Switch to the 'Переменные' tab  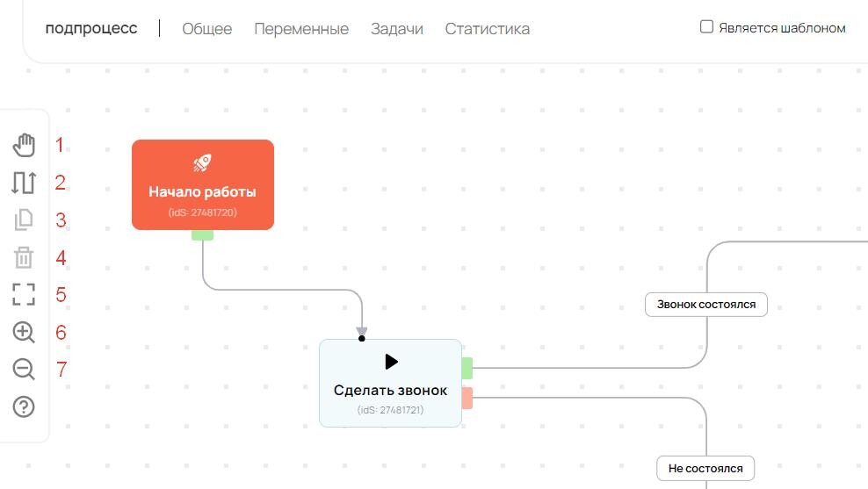click(x=301, y=29)
